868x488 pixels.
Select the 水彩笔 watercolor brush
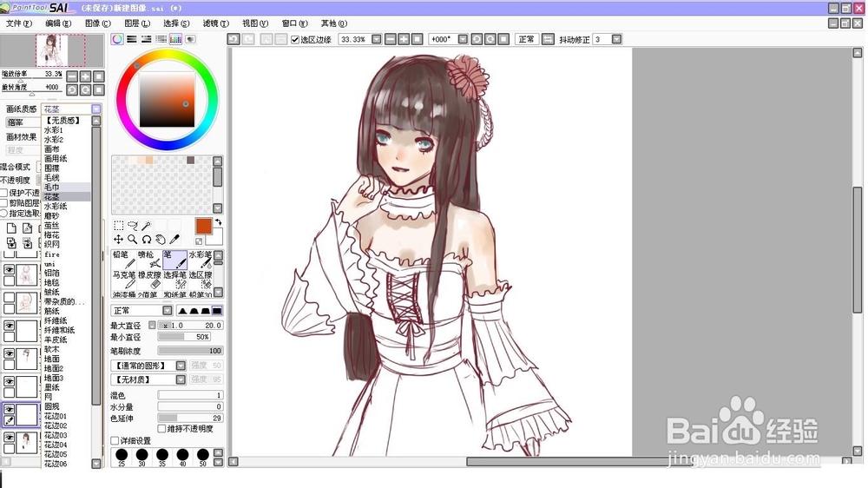[x=200, y=260]
